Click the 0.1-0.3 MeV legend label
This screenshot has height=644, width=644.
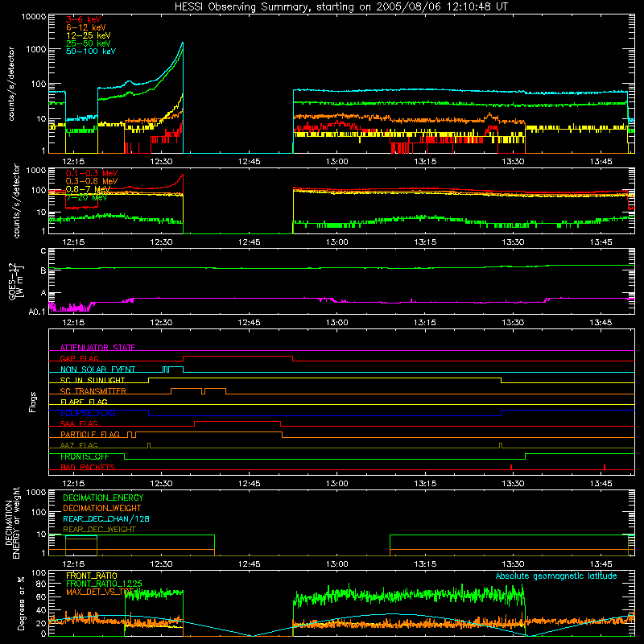click(92, 173)
